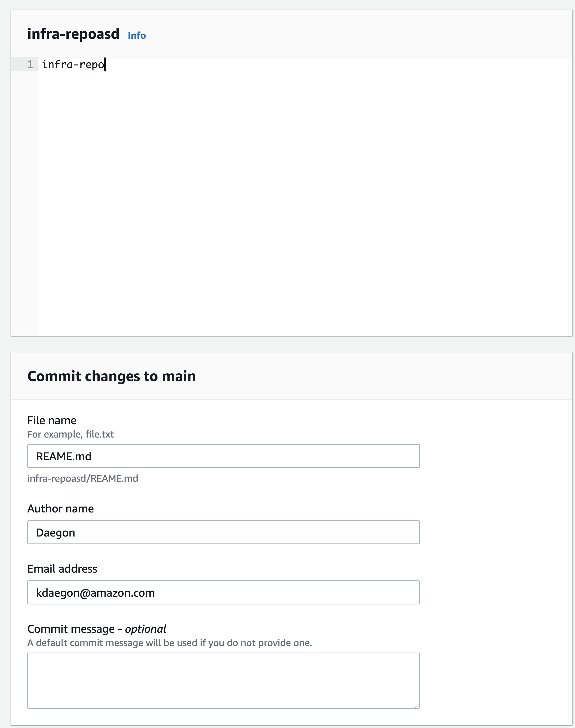Open the Info link beside infra-repoasd
575x728 pixels.
137,35
